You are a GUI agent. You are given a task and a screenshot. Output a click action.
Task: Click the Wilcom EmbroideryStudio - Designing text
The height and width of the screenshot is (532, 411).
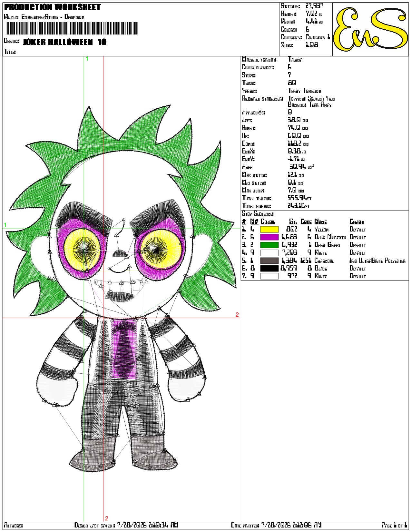click(x=44, y=17)
